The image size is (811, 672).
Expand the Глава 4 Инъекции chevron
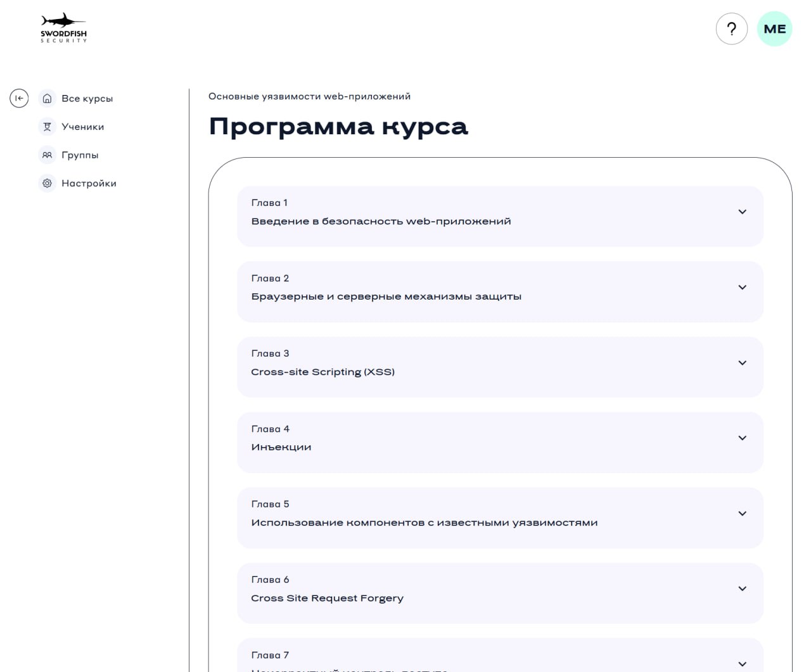742,438
